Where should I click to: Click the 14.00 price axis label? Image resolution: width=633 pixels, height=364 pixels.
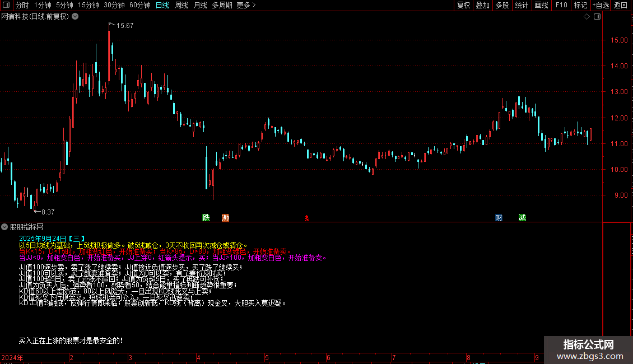[619, 66]
